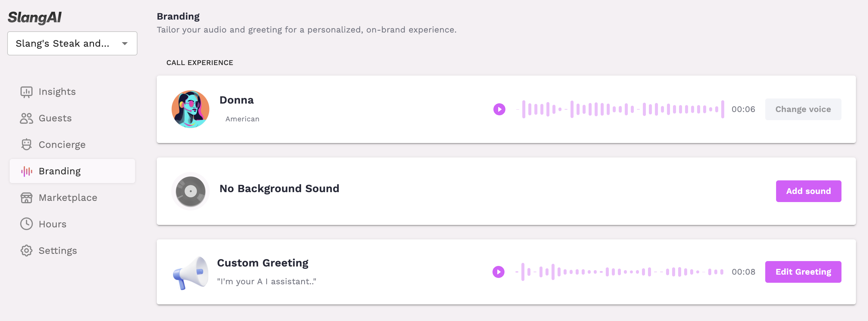Click the Add sound button
This screenshot has width=868, height=321.
pos(808,191)
